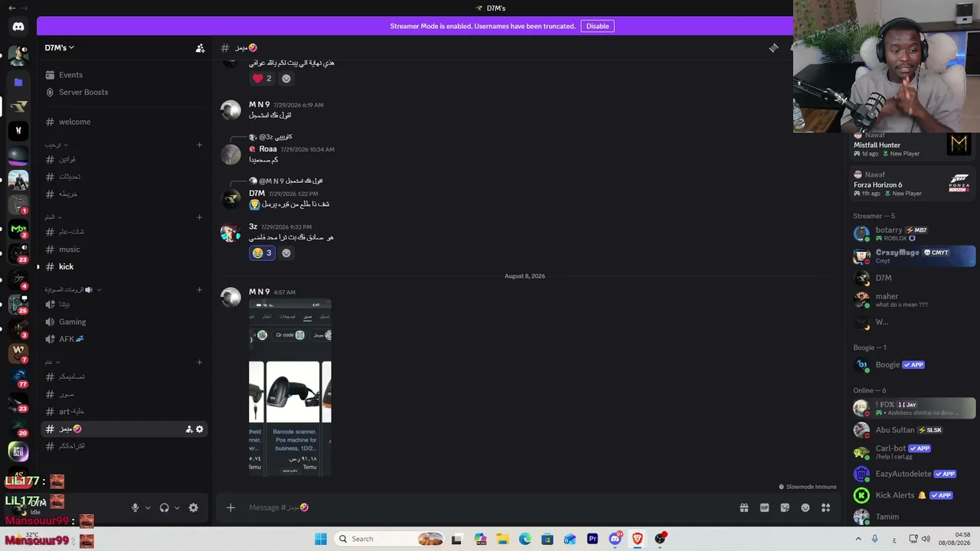Open the server folder icon
The width and height of the screenshot is (980, 551).
[18, 82]
